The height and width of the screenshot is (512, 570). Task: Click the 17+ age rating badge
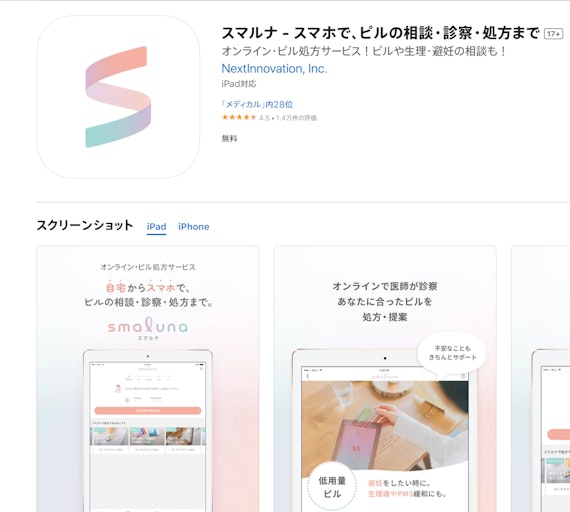pyautogui.click(x=553, y=34)
